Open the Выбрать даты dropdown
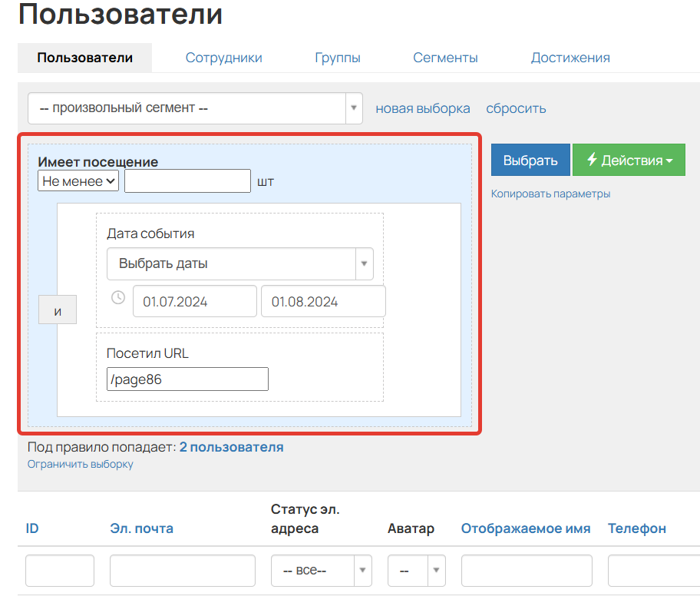 pos(239,263)
